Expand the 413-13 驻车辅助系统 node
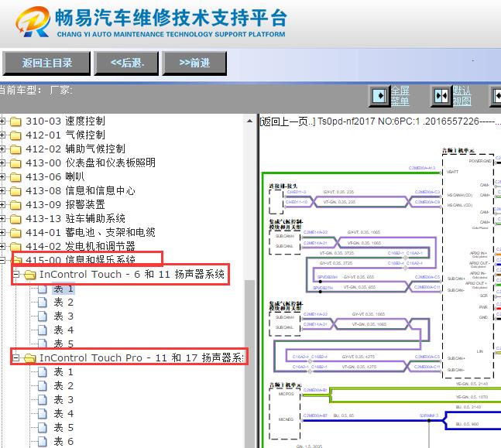Viewport: 501px width, 448px height. click(2, 219)
